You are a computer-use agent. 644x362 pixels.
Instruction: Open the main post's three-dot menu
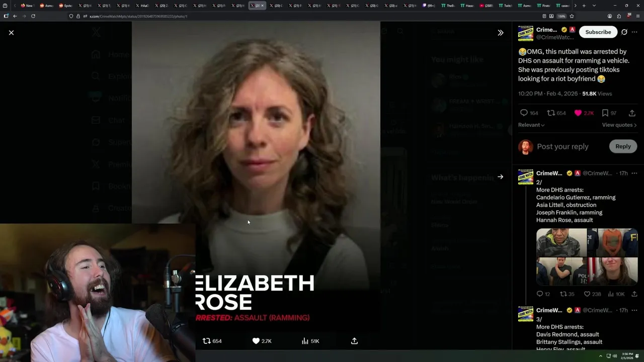[x=634, y=32]
